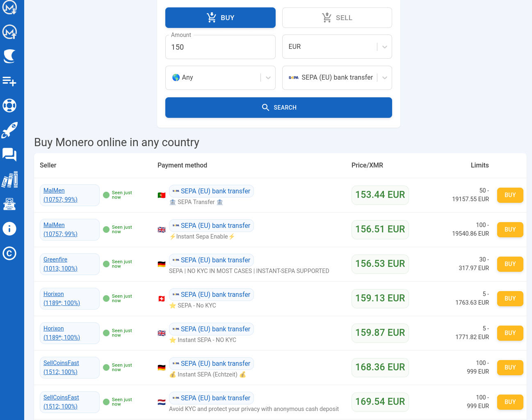Click the Amount input field
Screen dimensions: 532x420
pyautogui.click(x=220, y=47)
